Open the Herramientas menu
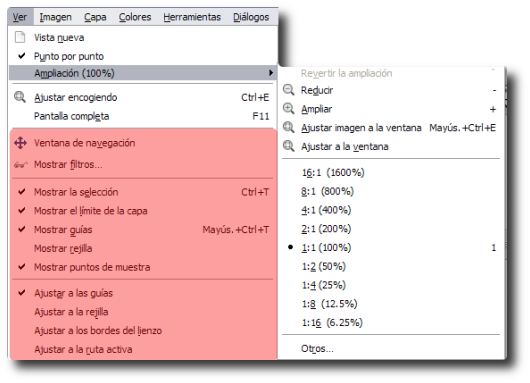 point(192,17)
